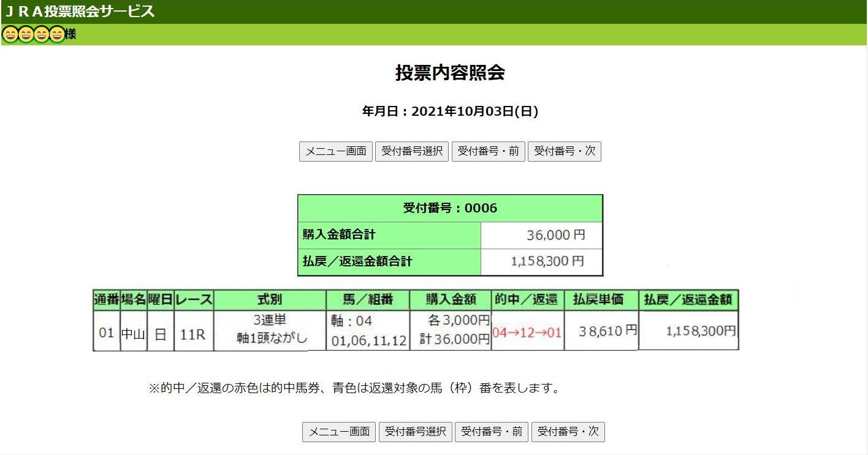Select the 38,610円 payout unit price cell
The height and width of the screenshot is (455, 868).
tap(600, 331)
